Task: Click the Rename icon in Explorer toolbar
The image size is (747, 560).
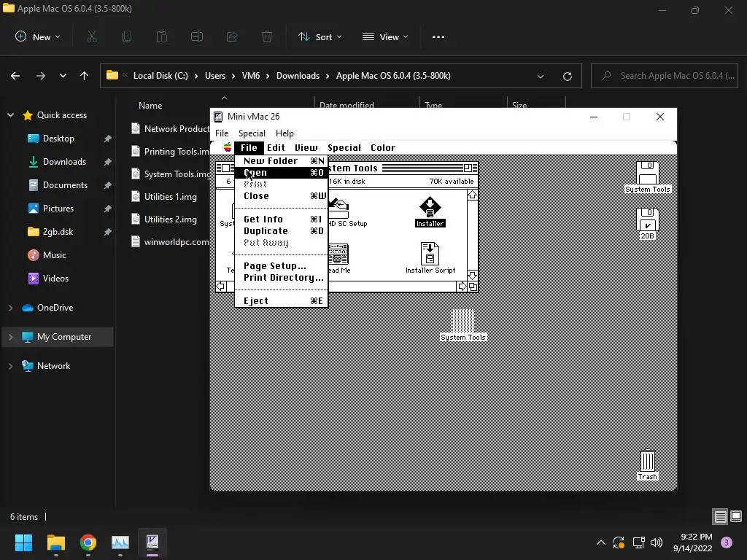Action: [x=197, y=36]
